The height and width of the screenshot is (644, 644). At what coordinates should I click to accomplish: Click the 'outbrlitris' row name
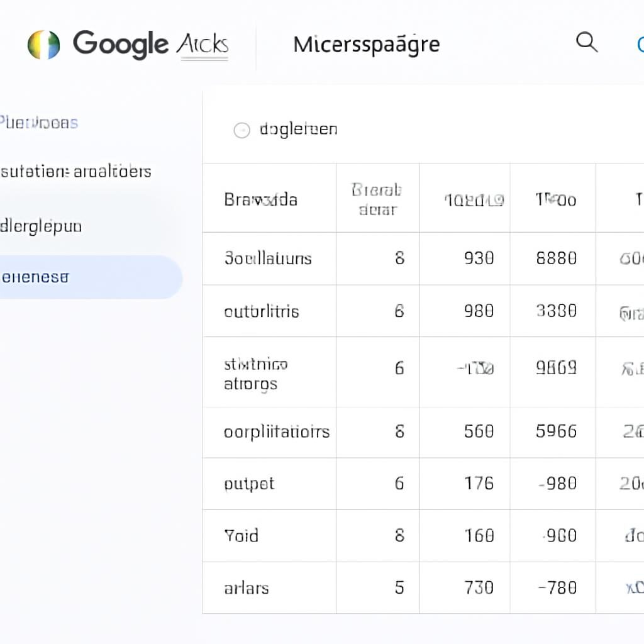click(262, 311)
